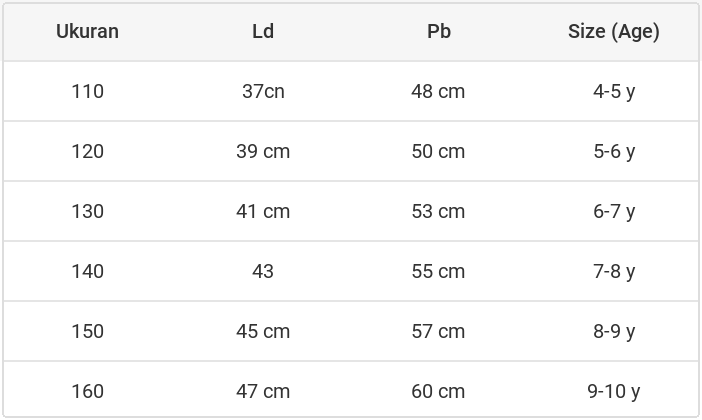The width and height of the screenshot is (702, 420).
Task: Click the 43 Ld value
Action: click(263, 271)
